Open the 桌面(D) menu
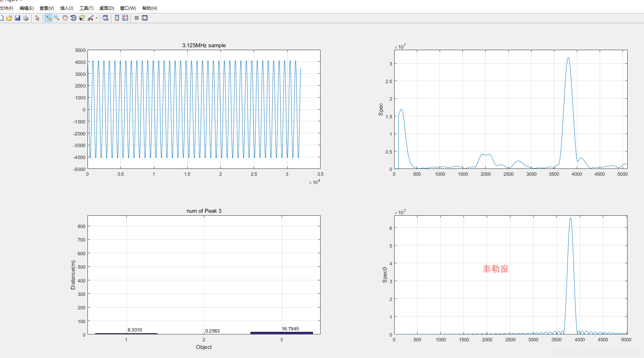This screenshot has height=358, width=644. 107,8
